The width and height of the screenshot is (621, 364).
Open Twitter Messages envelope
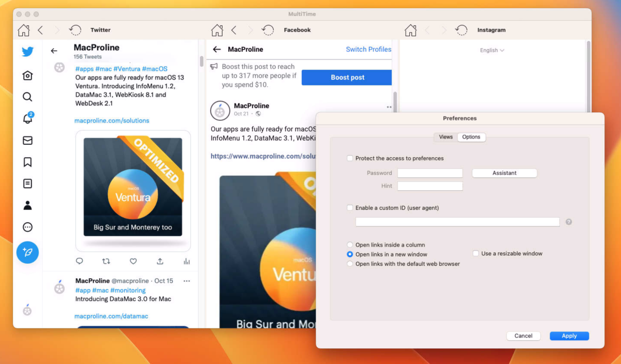(27, 140)
